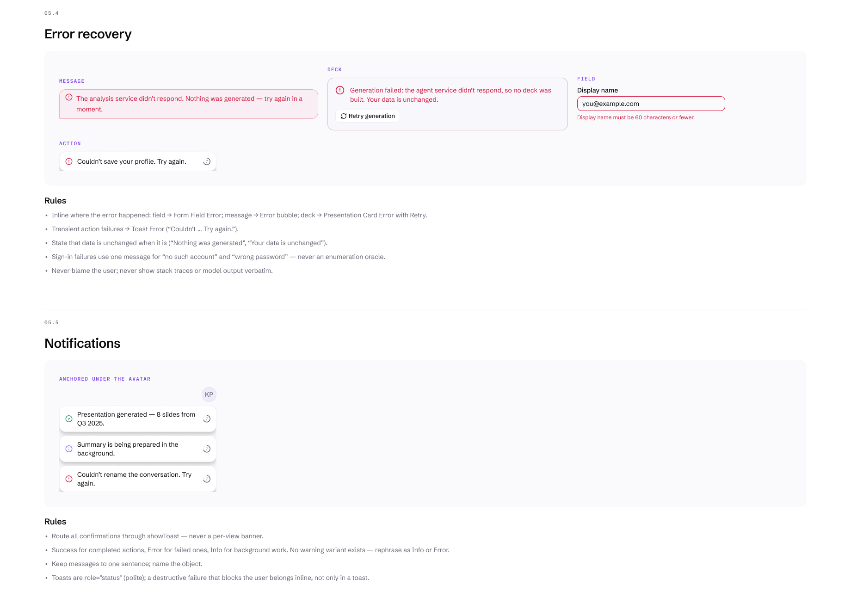Viewport: 851px width, 616px height.
Task: Click the refresh icon beside Retry generation
Action: [x=344, y=116]
